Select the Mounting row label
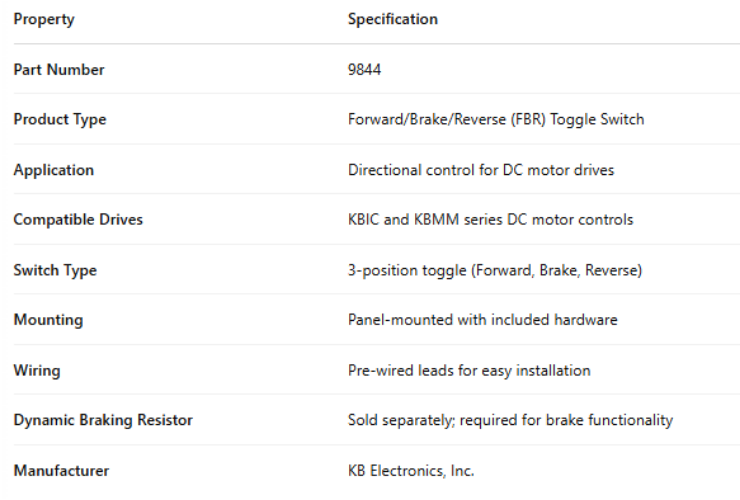740x500 pixels. [x=48, y=320]
